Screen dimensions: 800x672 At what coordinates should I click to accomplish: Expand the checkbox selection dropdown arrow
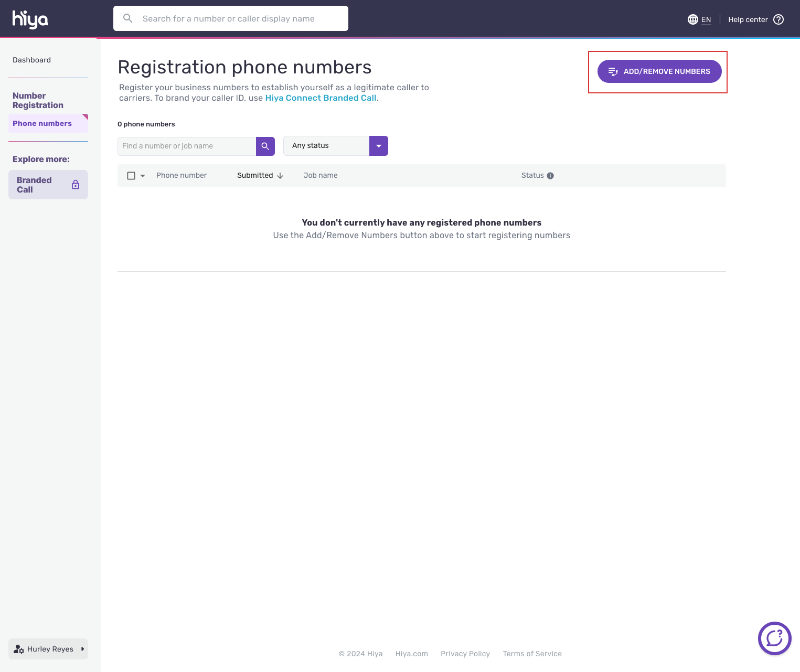click(x=143, y=176)
